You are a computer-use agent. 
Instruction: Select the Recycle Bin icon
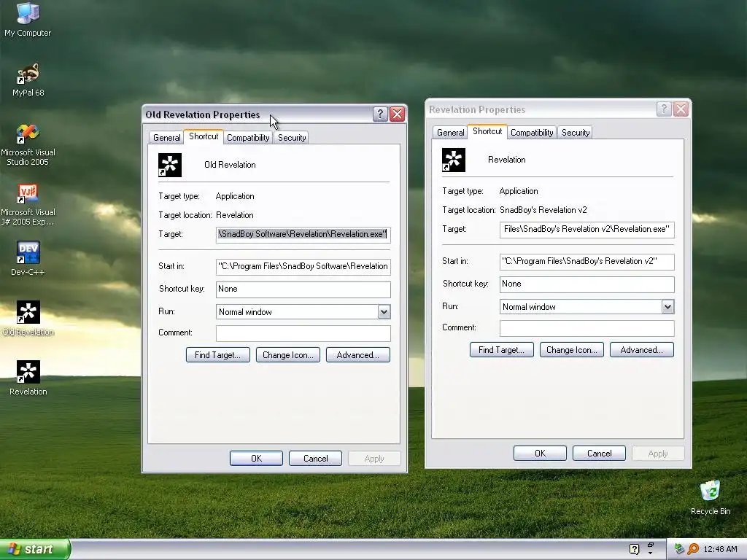[x=711, y=498]
